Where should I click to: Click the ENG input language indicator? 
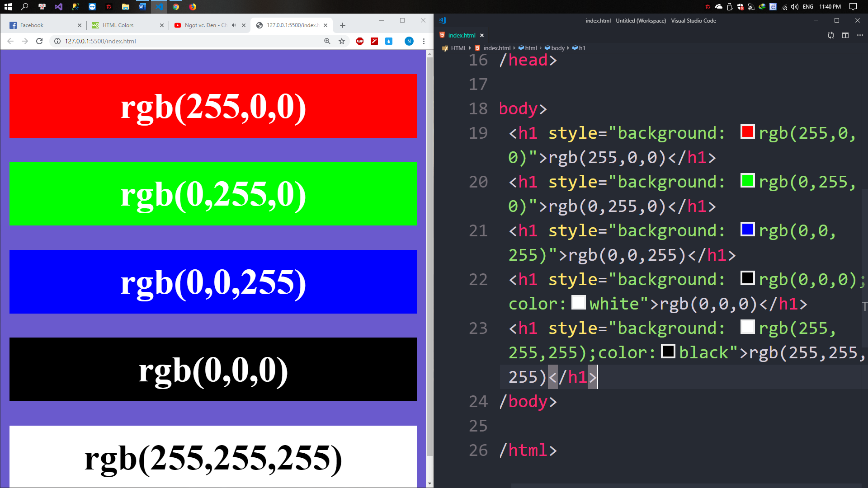coord(808,7)
